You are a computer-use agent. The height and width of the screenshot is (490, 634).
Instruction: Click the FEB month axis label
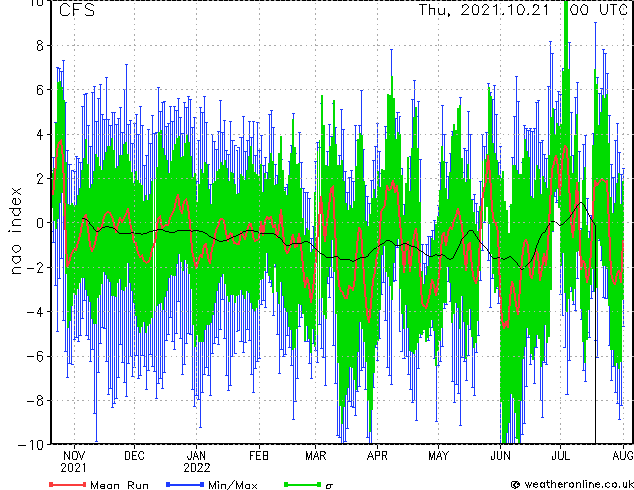coord(259,456)
